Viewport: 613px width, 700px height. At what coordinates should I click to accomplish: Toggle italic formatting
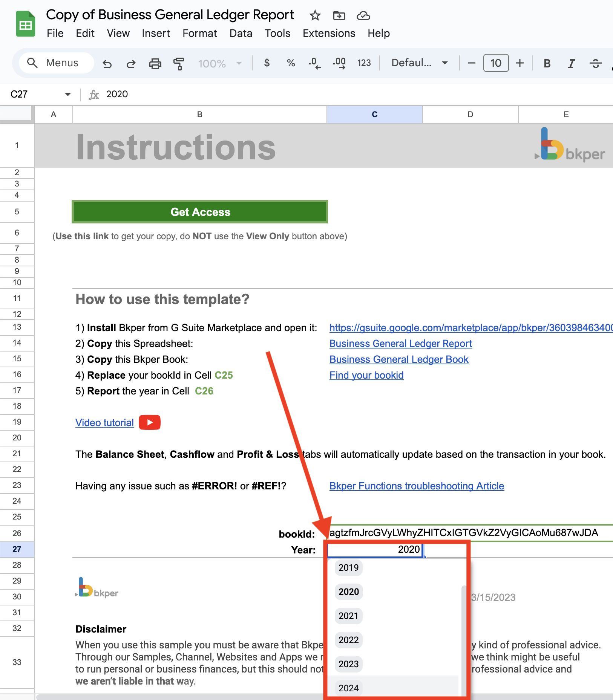point(571,63)
